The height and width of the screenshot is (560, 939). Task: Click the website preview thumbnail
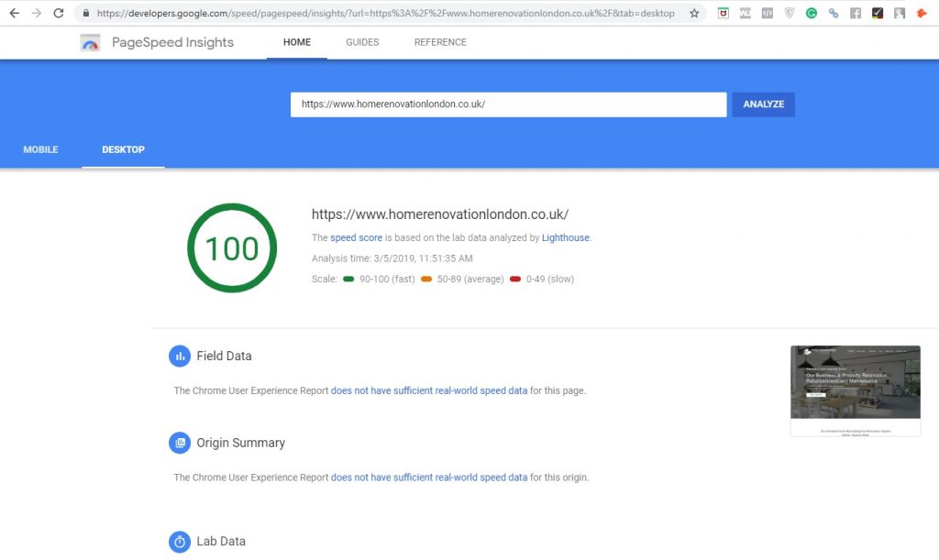(855, 389)
